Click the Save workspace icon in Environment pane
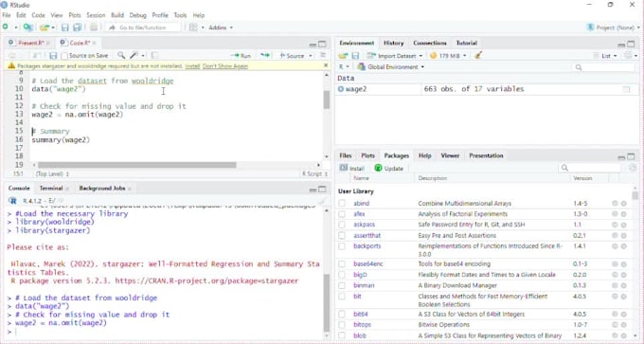The height and width of the screenshot is (344, 644). (x=356, y=56)
